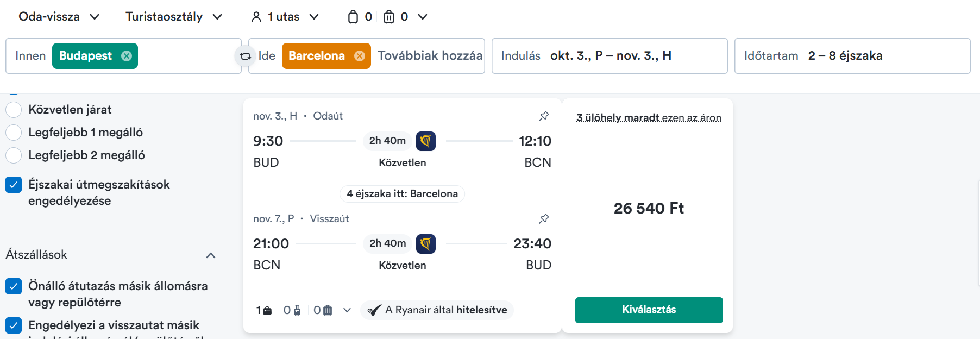Click the passenger icon beside 1 utas
This screenshot has width=980, height=339.
pos(256,17)
